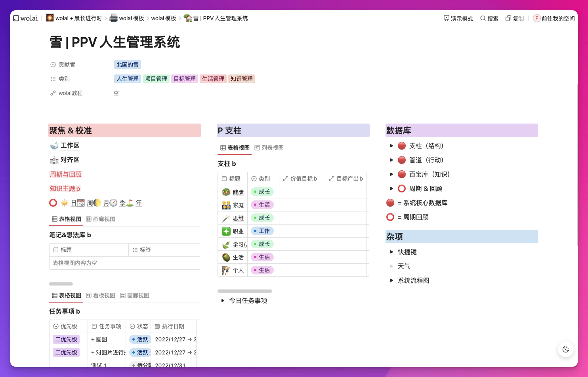The width and height of the screenshot is (588, 377).
Task: Open the wolai 模板 breadcrumb
Action: click(x=130, y=18)
